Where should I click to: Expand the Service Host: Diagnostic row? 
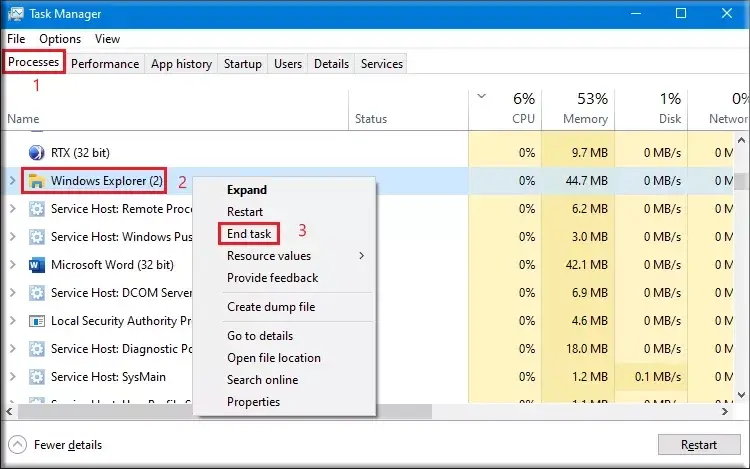click(x=12, y=349)
